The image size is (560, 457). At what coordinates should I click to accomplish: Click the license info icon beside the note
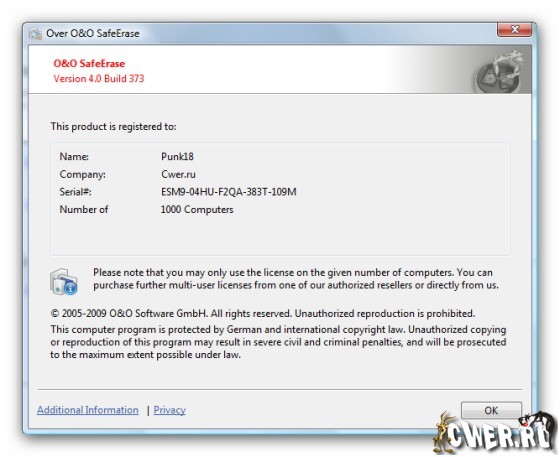64,282
